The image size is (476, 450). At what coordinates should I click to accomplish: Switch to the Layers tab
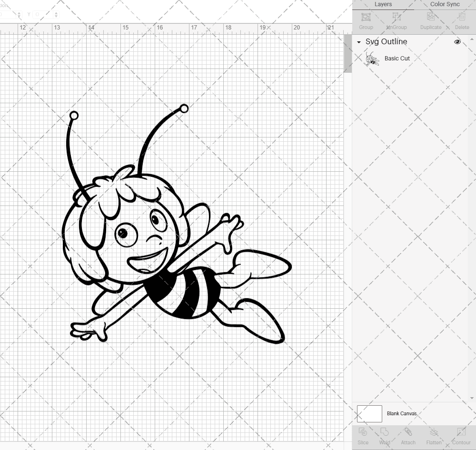pos(383,4)
